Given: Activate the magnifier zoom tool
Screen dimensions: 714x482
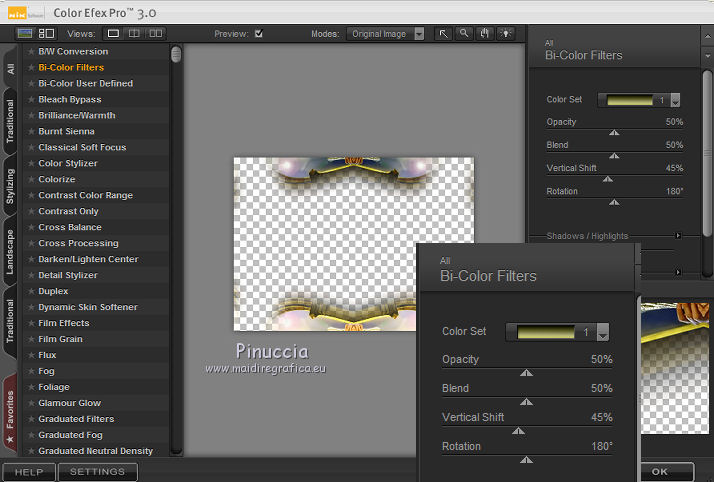Looking at the screenshot, I should pyautogui.click(x=464, y=34).
